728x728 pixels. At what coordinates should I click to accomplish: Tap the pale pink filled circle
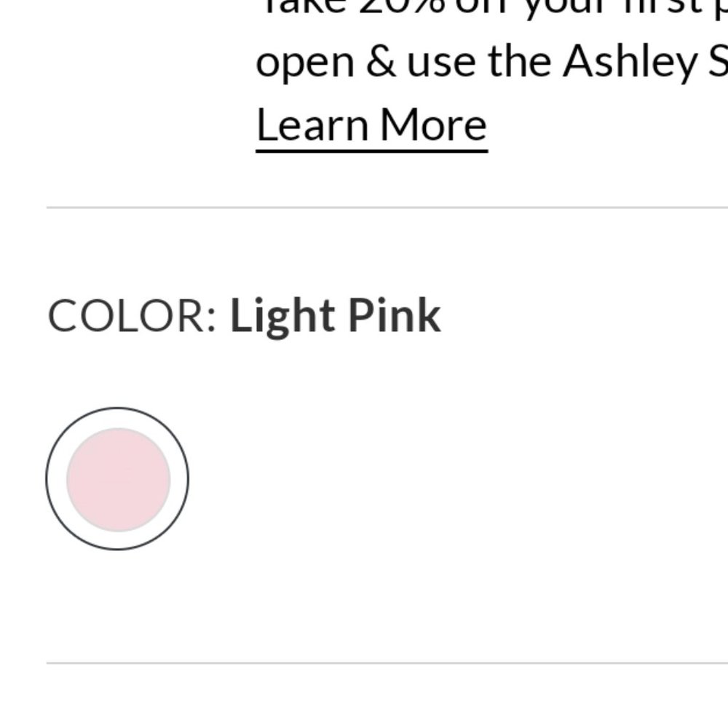pyautogui.click(x=118, y=479)
